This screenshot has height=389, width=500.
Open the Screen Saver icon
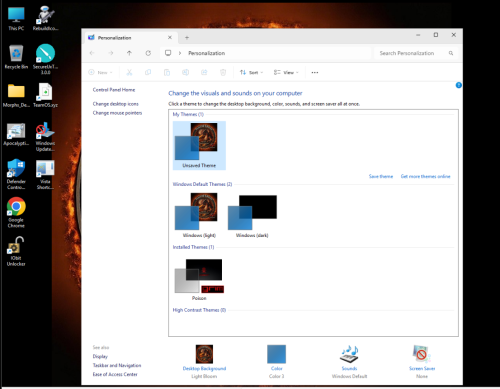click(x=422, y=354)
